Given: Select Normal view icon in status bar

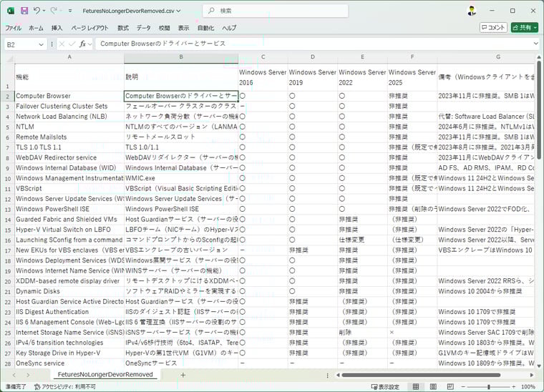Looking at the screenshot, I should point(415,386).
